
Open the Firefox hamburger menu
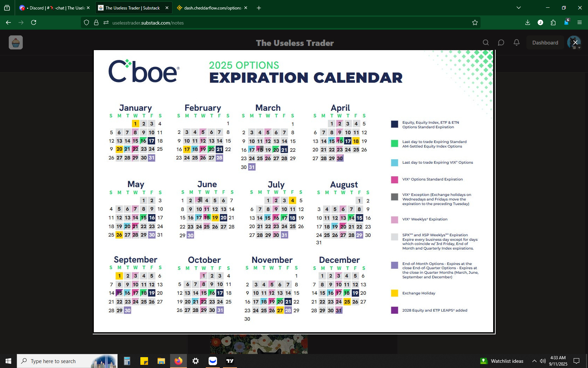(x=580, y=22)
